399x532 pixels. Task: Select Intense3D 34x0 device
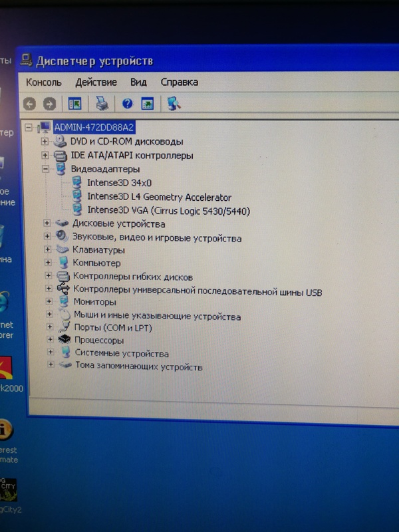pyautogui.click(x=119, y=183)
